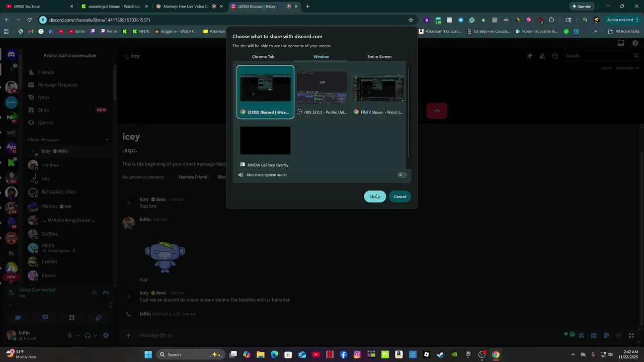Viewport: 644px width, 362px height.
Task: Expand microphone input options chevron
Action: 77,335
